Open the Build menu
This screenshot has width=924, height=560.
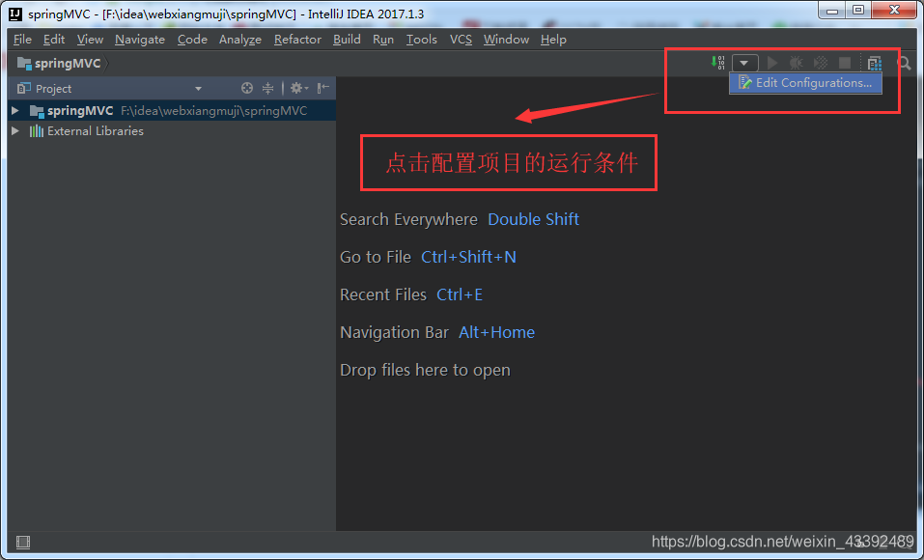click(347, 40)
